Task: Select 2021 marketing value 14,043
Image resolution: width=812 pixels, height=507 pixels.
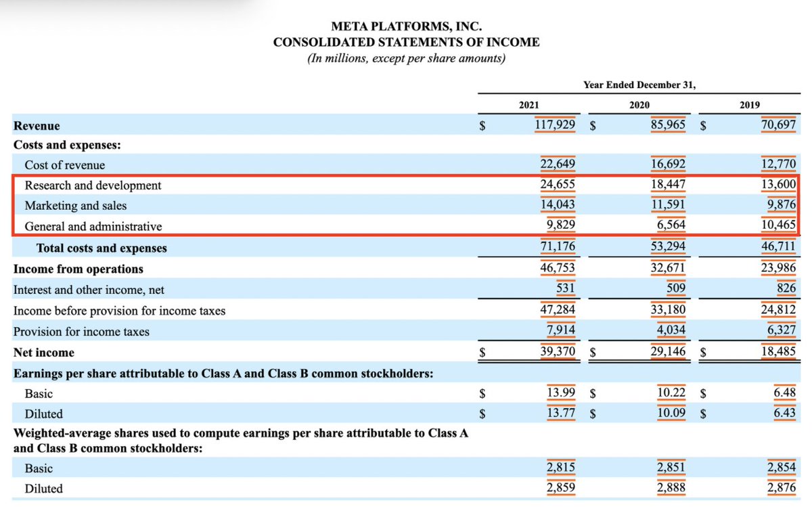Action: coord(557,204)
